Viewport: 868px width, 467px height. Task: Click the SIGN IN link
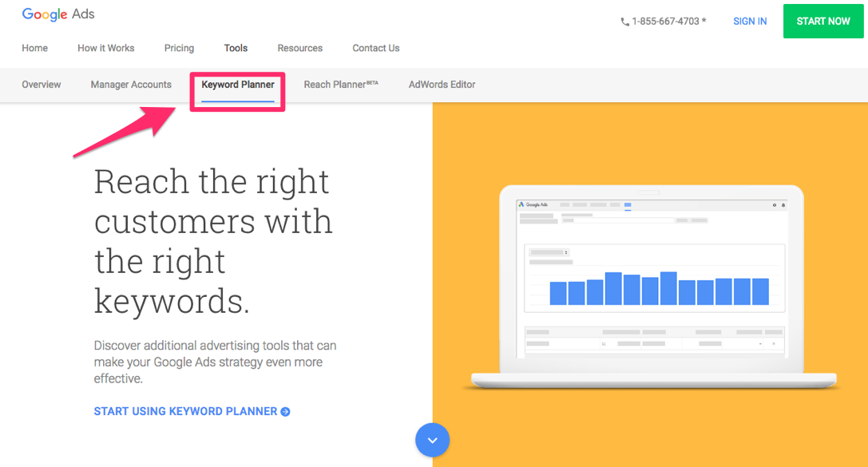coord(749,21)
